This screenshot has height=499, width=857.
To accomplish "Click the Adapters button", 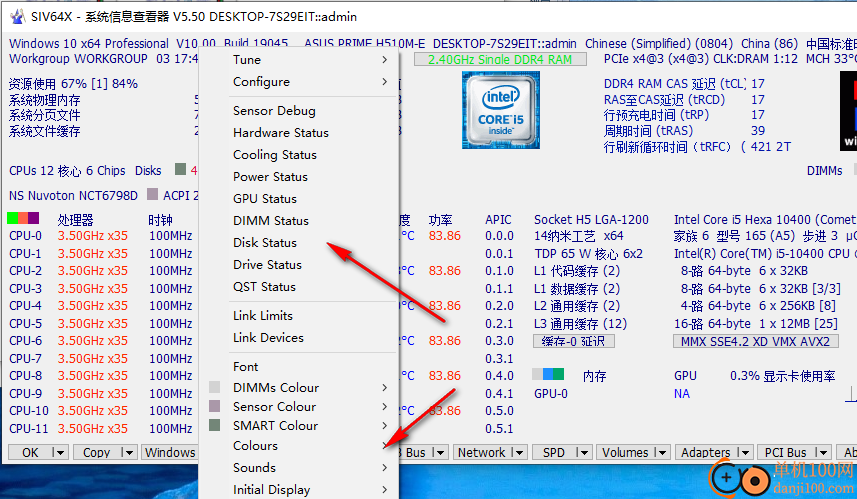I will [x=706, y=453].
